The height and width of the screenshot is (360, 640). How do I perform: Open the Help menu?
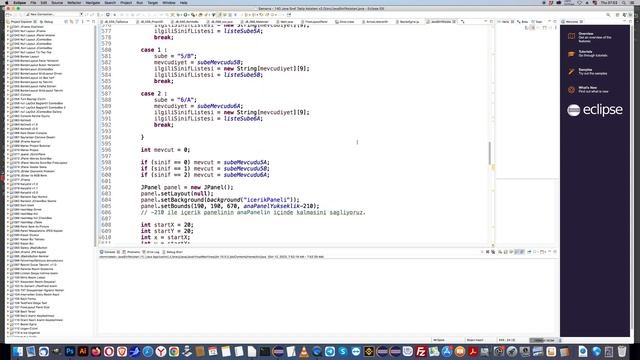[184, 2]
